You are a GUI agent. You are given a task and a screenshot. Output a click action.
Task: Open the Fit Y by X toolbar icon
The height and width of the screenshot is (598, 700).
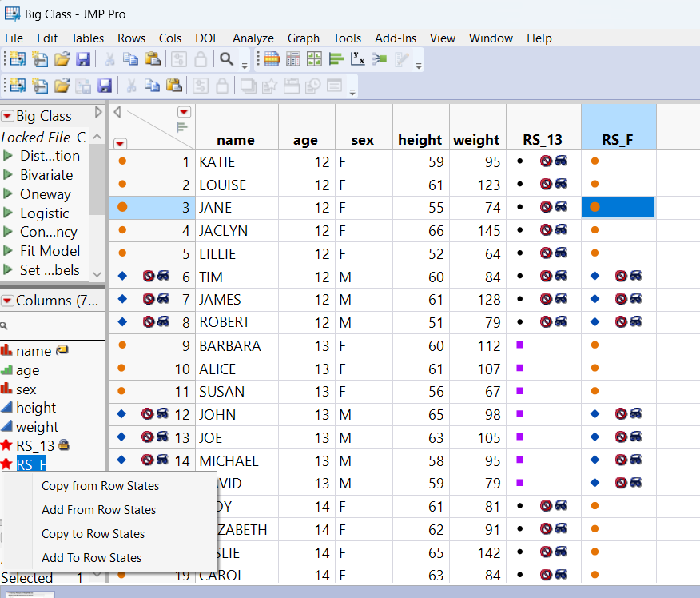pyautogui.click(x=359, y=59)
